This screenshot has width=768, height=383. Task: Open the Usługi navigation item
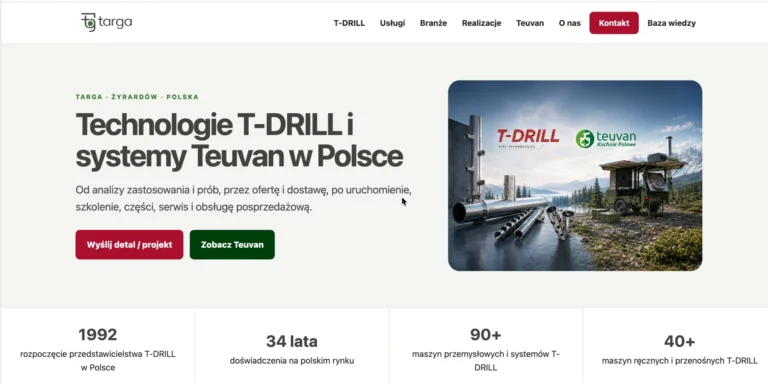coord(392,23)
